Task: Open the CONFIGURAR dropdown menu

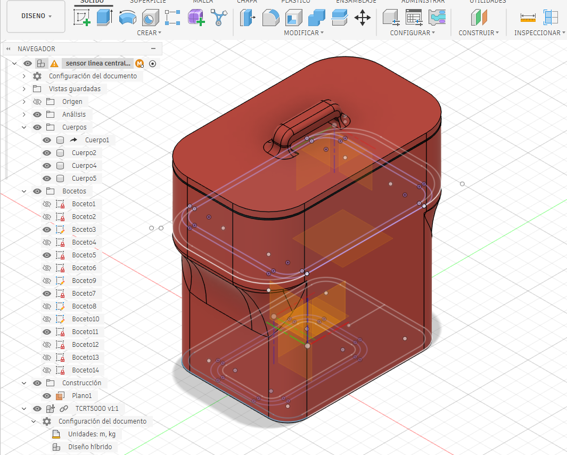Action: (412, 33)
